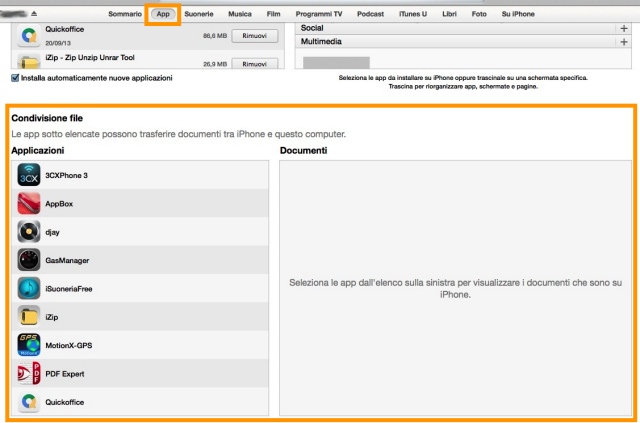Open the iTunes U tab
Viewport: 640px width, 423px height.
(x=413, y=14)
